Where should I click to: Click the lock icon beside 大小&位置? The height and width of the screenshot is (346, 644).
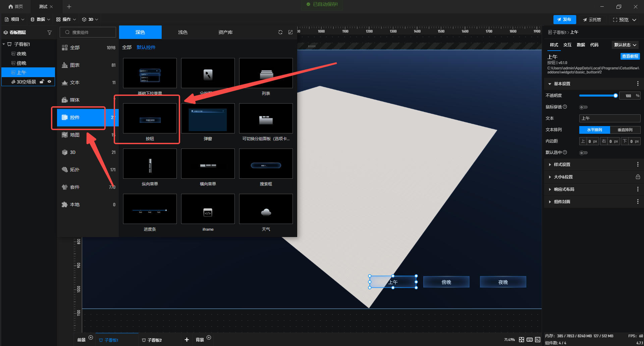(x=638, y=177)
